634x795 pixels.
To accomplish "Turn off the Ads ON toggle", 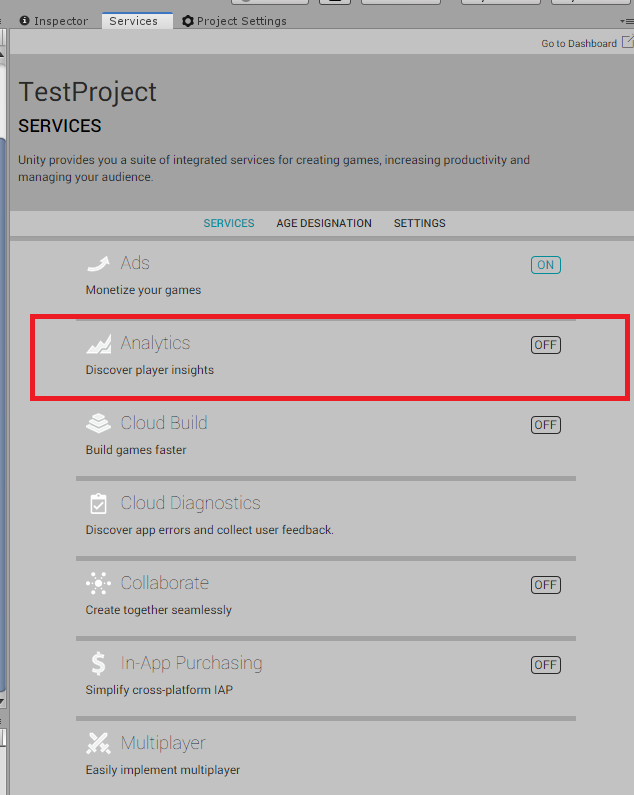I will coord(546,265).
